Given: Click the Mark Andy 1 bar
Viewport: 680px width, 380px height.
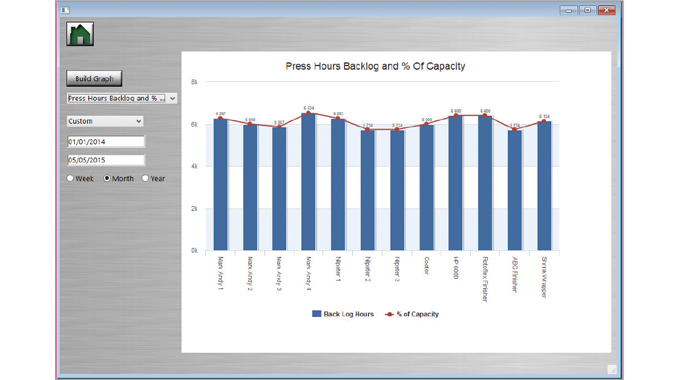Looking at the screenshot, I should point(220,185).
